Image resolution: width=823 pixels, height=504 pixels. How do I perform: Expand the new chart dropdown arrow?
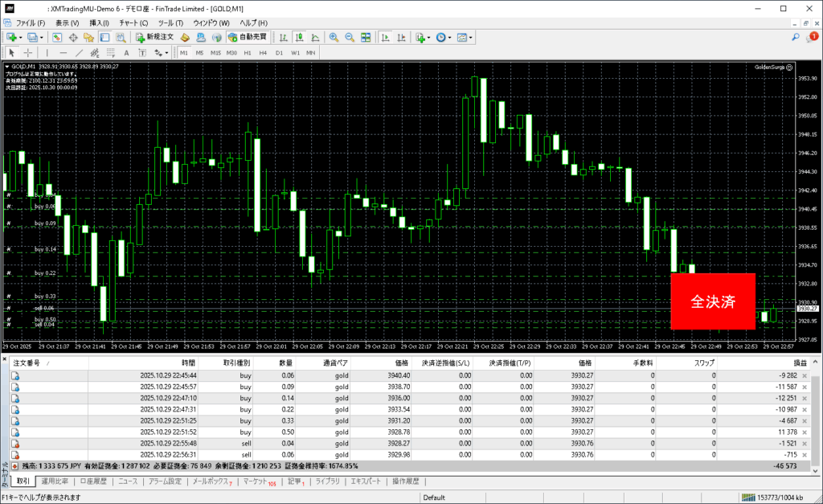21,38
